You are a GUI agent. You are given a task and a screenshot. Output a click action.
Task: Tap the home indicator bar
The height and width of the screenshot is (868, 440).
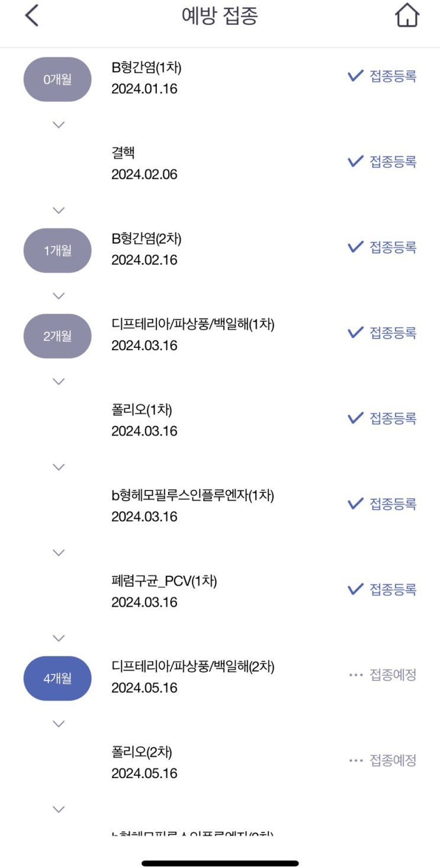[x=220, y=863]
